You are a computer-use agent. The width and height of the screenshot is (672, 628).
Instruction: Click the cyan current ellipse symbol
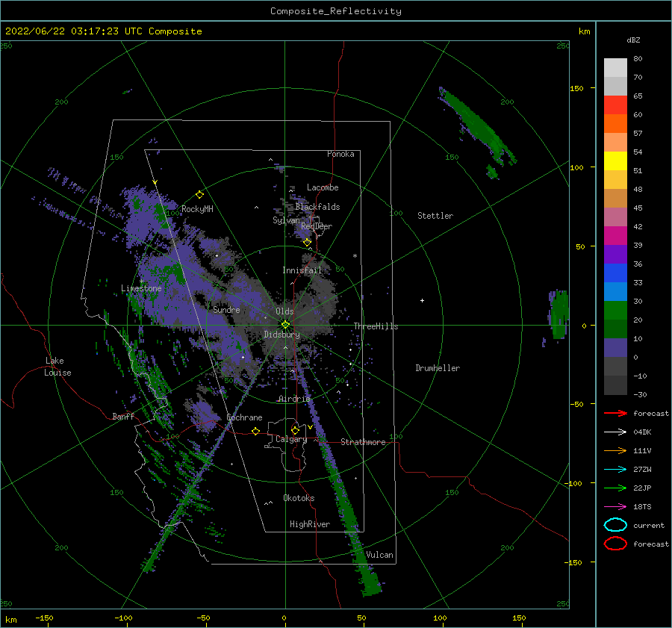coord(615,525)
